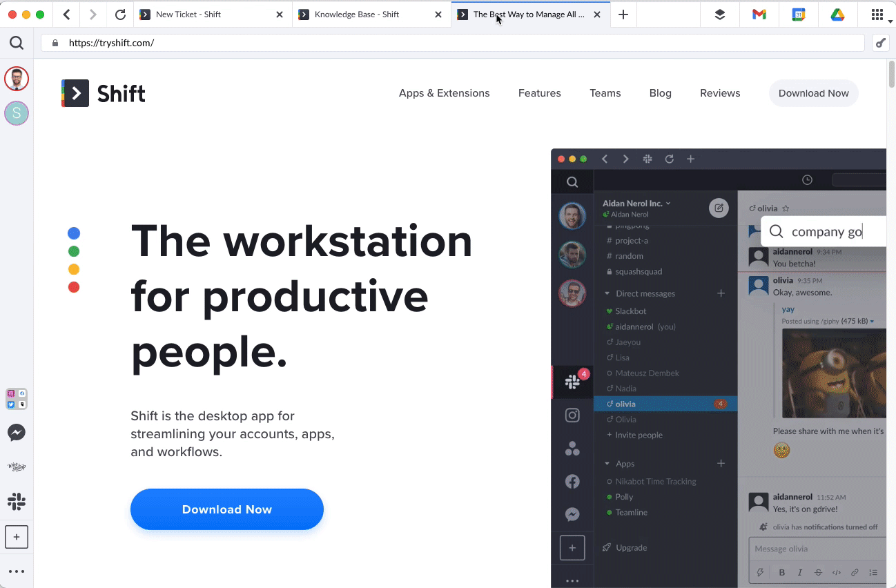Open Slack from the left sidebar
This screenshot has width=896, height=588.
click(x=17, y=502)
